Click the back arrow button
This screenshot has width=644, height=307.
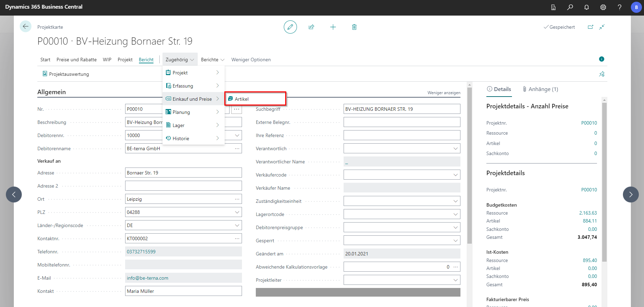coord(26,27)
